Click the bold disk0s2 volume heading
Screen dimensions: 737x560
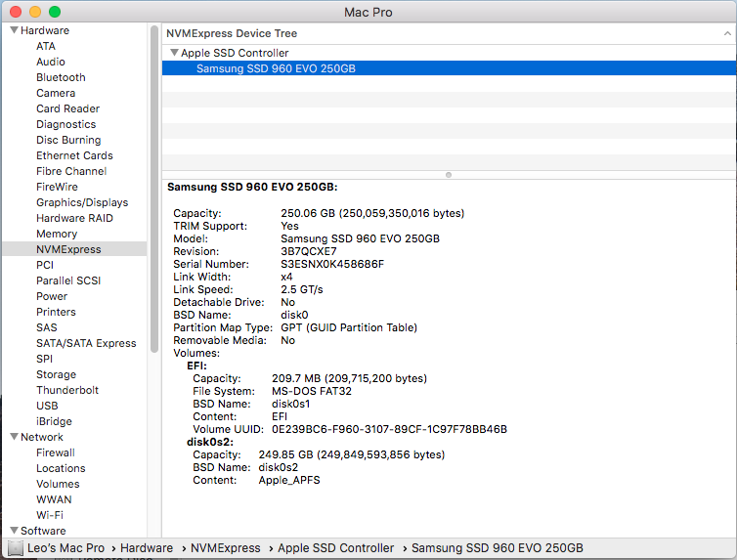(x=209, y=442)
